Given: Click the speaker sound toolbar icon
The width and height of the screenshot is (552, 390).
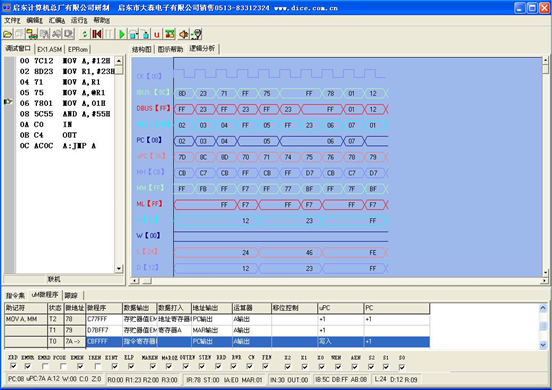Looking at the screenshot, I should pos(183,34).
